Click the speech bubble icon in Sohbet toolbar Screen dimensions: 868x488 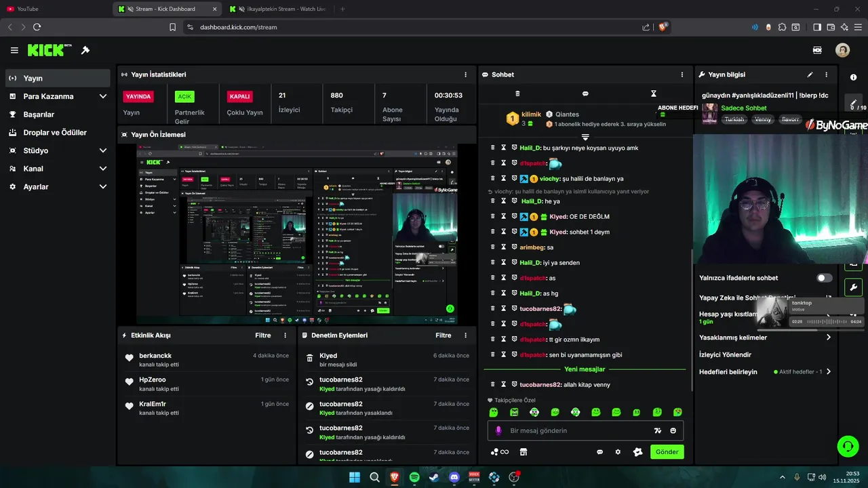(x=585, y=94)
